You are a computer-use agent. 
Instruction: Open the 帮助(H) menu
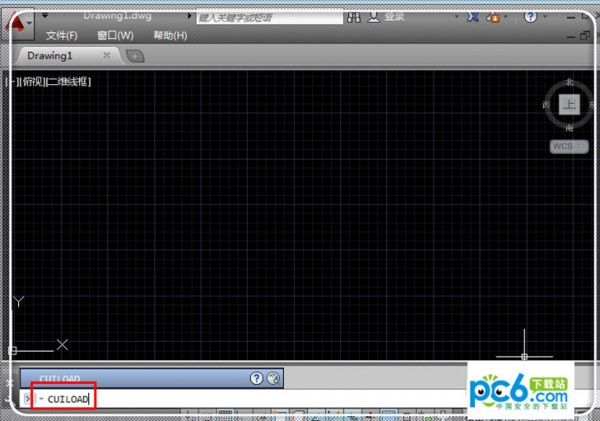[x=169, y=36]
